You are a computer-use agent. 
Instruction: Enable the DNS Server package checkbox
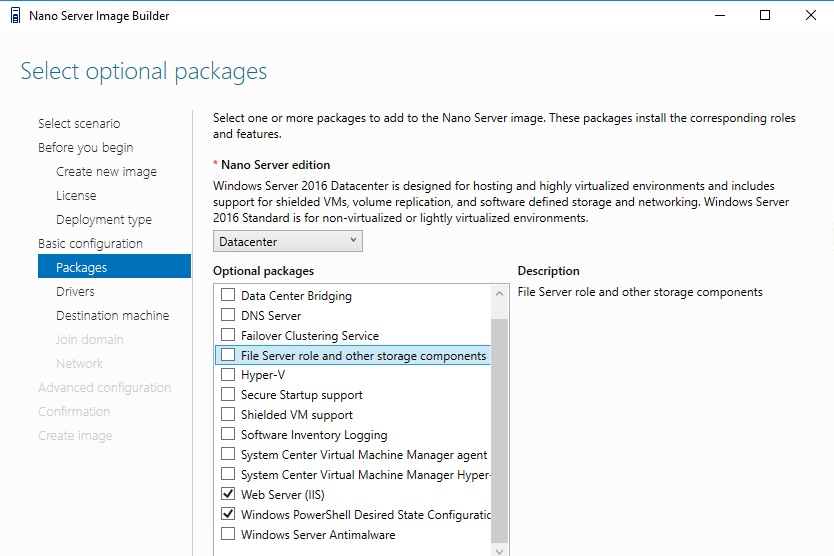point(228,314)
